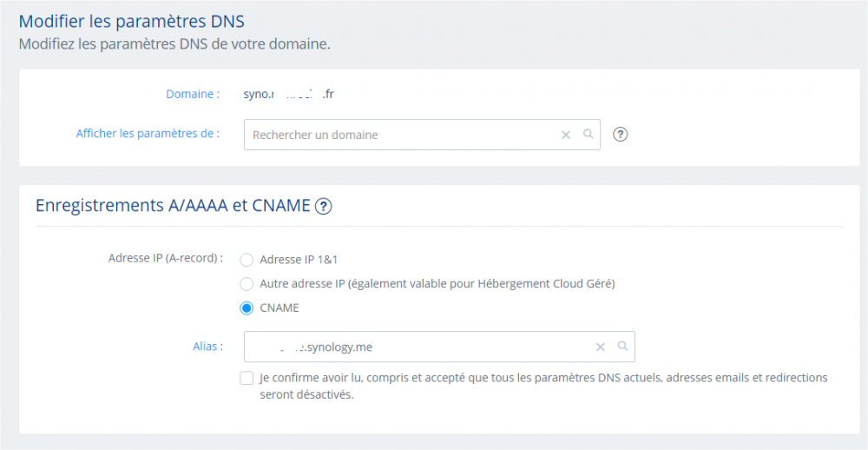Click the Afficher les paramètres de label
Image resolution: width=868 pixels, height=450 pixels.
[148, 134]
